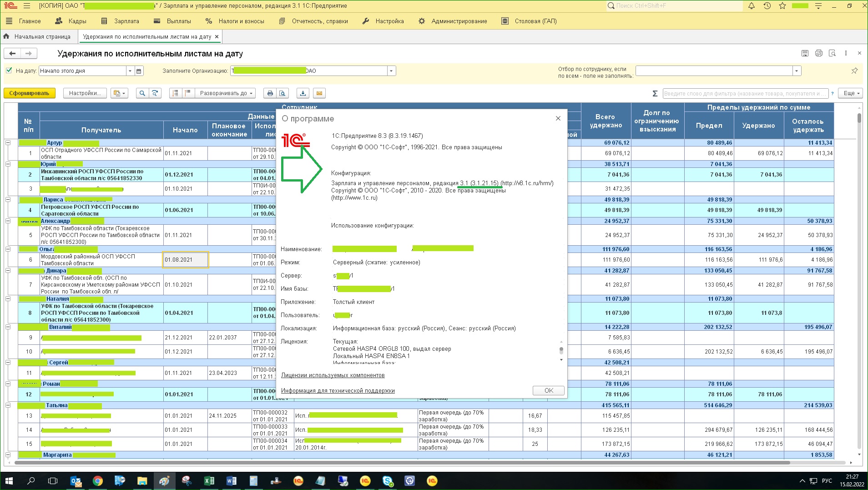The width and height of the screenshot is (868, 490).
Task: Open the Организация dropdown arrow
Action: (x=391, y=71)
